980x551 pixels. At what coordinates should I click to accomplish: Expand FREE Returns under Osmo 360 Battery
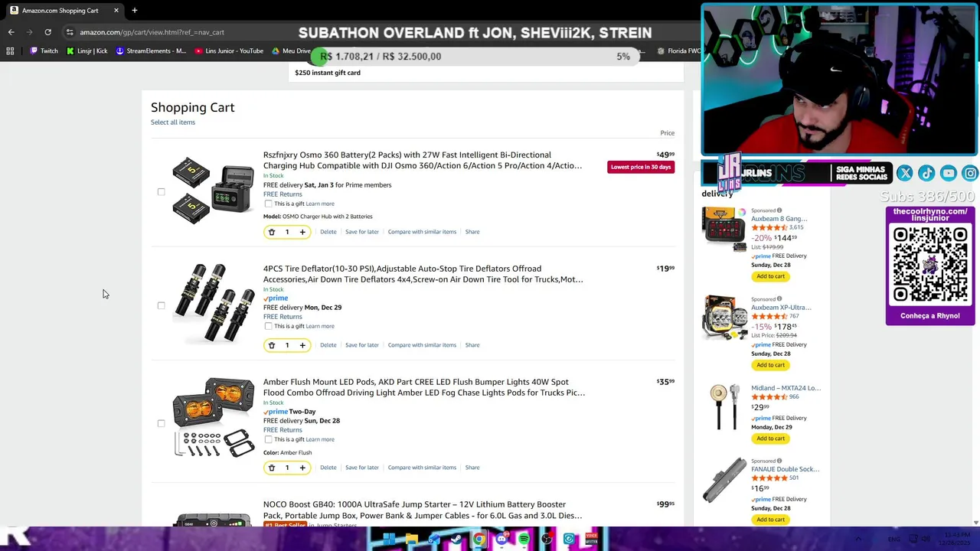283,194
